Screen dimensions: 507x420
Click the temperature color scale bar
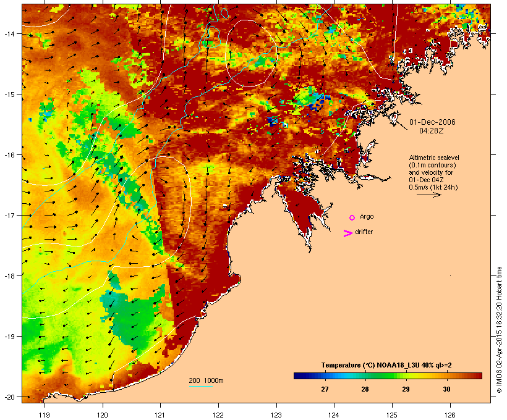(388, 376)
